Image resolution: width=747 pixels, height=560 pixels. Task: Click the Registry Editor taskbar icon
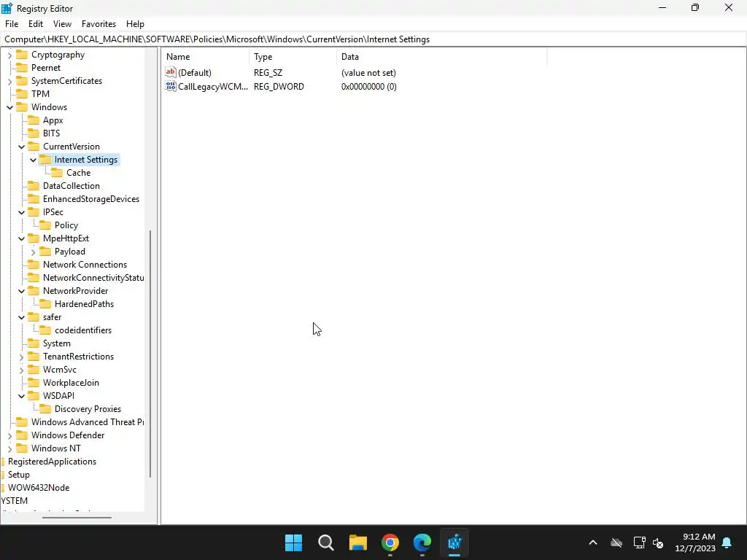(x=454, y=542)
